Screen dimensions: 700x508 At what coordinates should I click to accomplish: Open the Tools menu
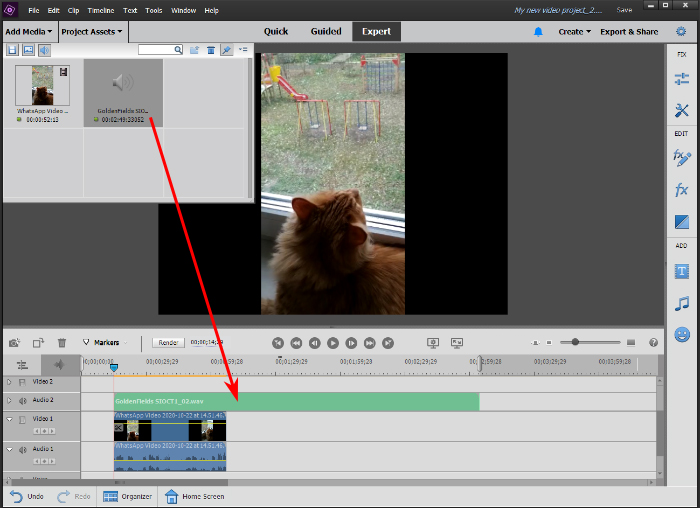154,10
